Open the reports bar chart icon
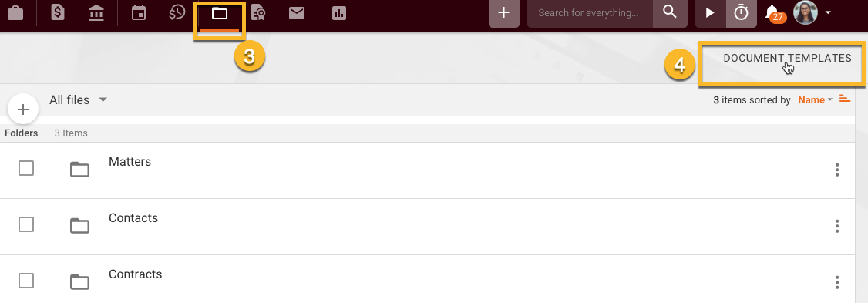The height and width of the screenshot is (303, 868). coord(338,13)
